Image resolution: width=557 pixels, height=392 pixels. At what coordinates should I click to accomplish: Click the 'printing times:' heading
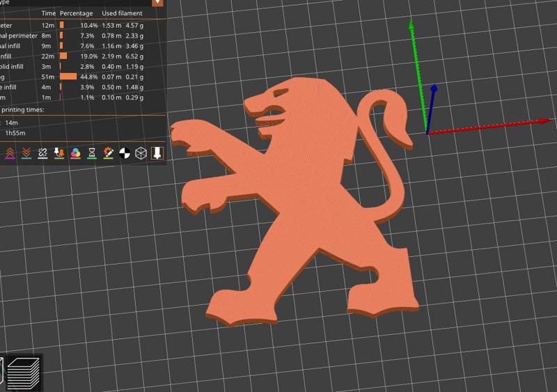click(x=23, y=110)
